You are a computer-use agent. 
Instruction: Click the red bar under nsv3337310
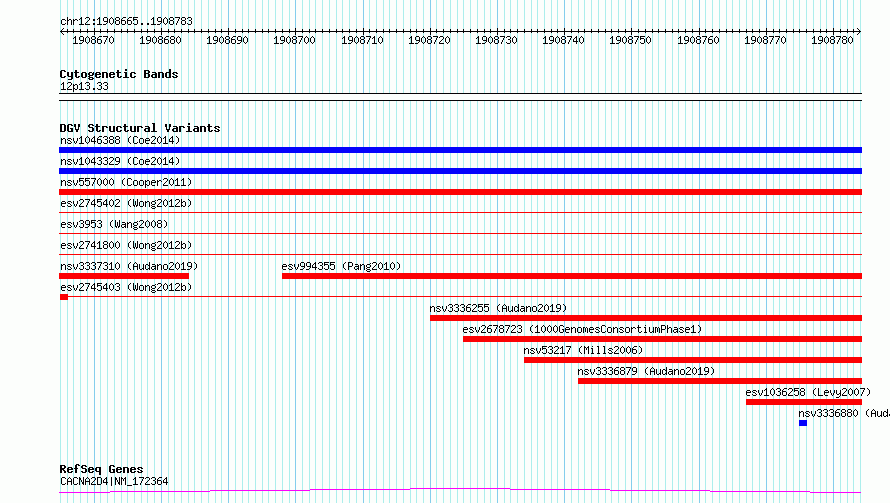(124, 276)
